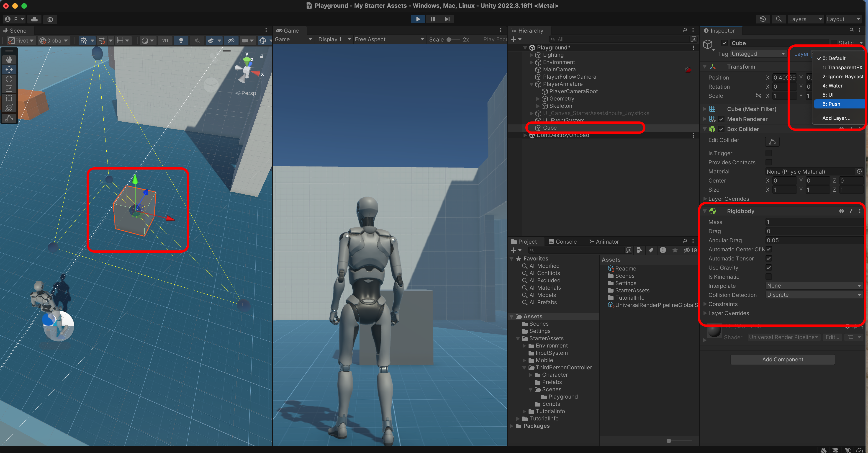Screen dimensions: 868x453
Task: Select the Rotate tool
Action: tap(9, 79)
